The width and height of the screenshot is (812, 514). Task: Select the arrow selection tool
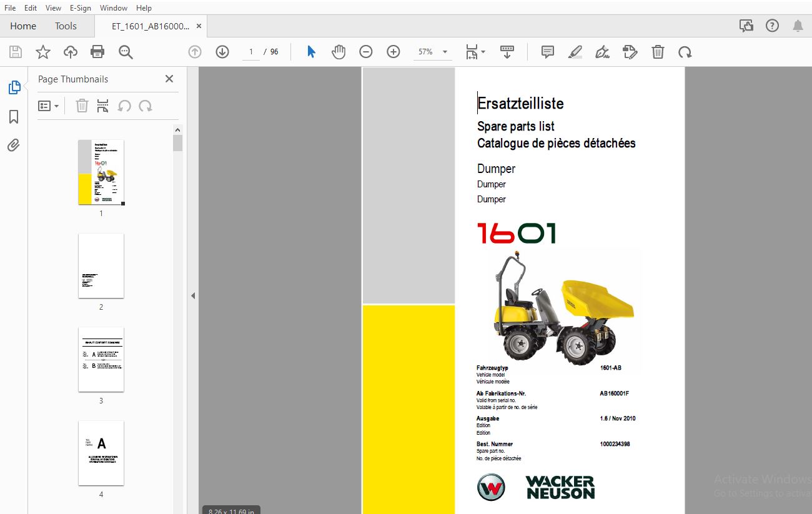pyautogui.click(x=311, y=52)
